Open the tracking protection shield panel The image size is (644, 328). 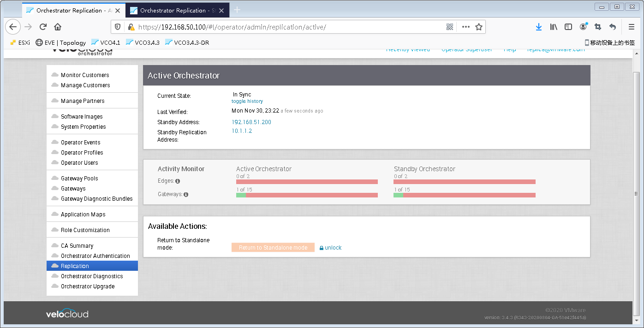(x=118, y=27)
